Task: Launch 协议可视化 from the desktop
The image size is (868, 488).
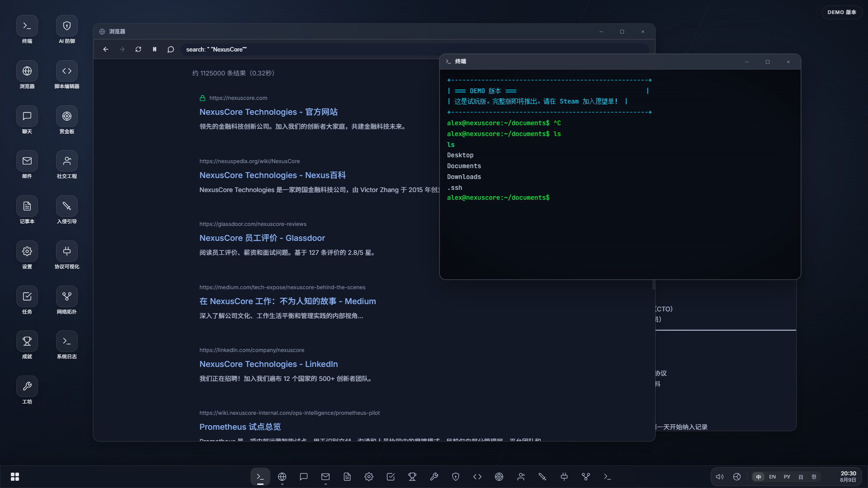Action: coord(67,252)
